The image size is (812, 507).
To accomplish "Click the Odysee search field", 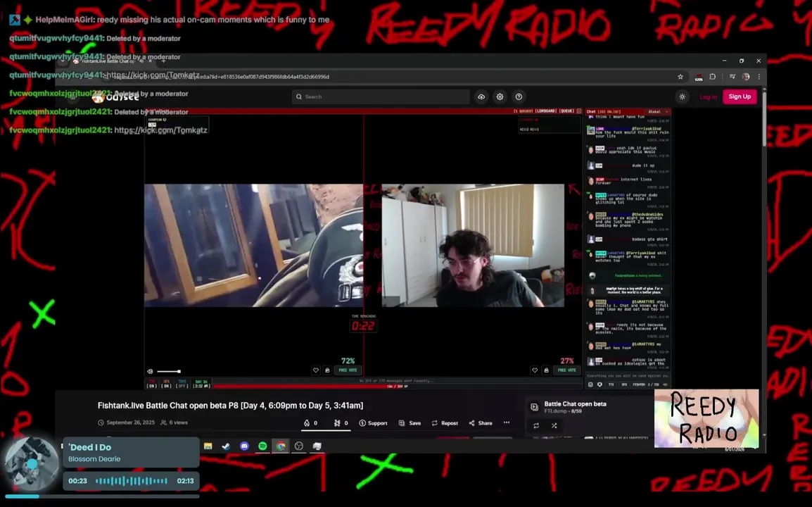I will [x=381, y=96].
